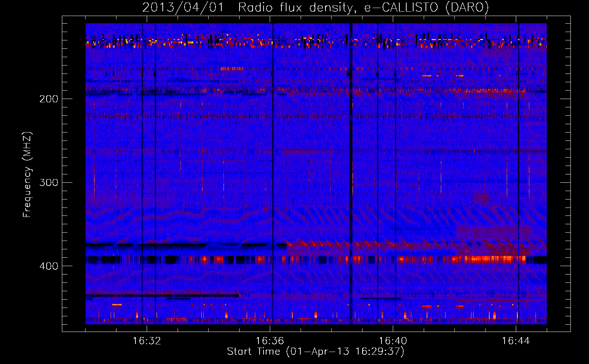Click the 300 frequency tick label
Image resolution: width=589 pixels, height=364 pixels.
pos(49,182)
